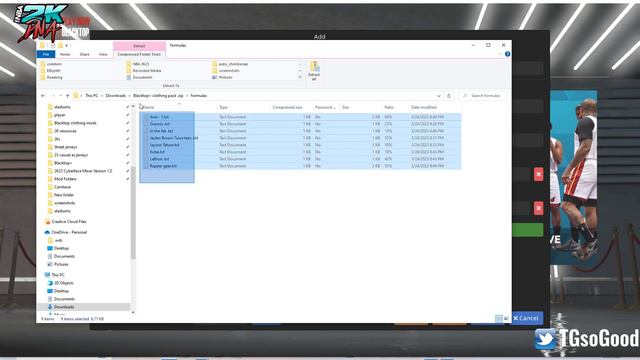Choose Documents in the Extract To gallery

(139, 77)
